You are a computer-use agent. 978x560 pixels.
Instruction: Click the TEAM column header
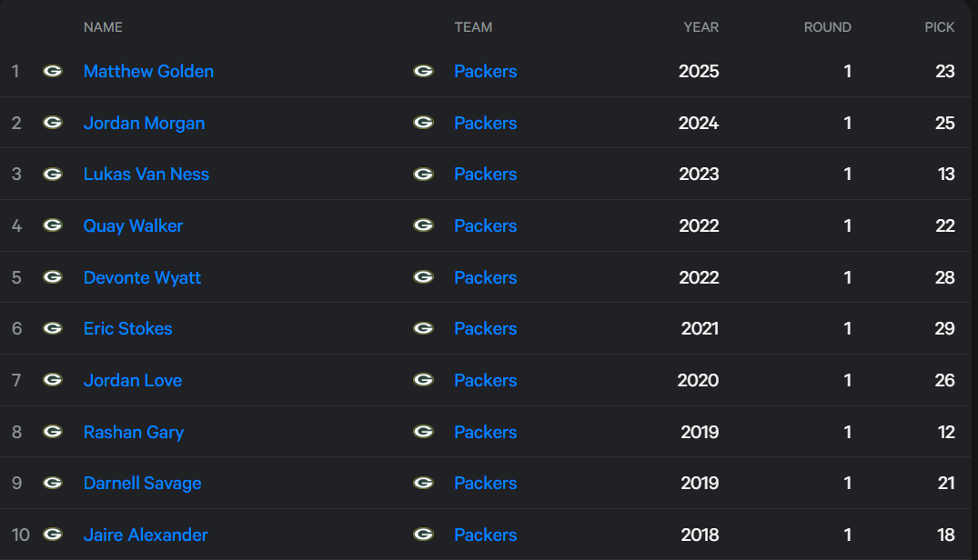[473, 27]
